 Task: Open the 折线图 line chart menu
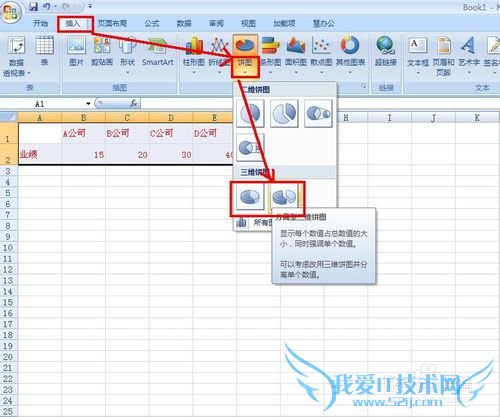(219, 55)
